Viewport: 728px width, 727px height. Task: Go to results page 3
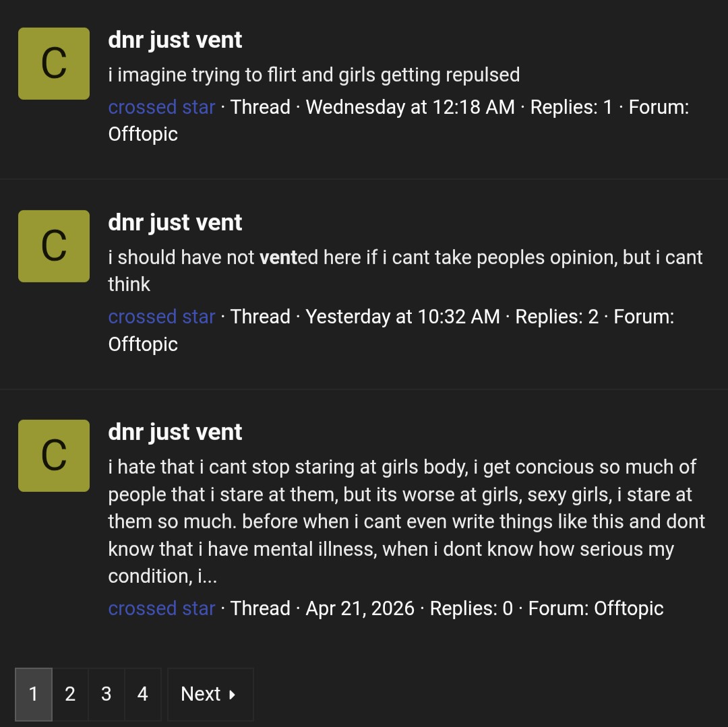107,694
